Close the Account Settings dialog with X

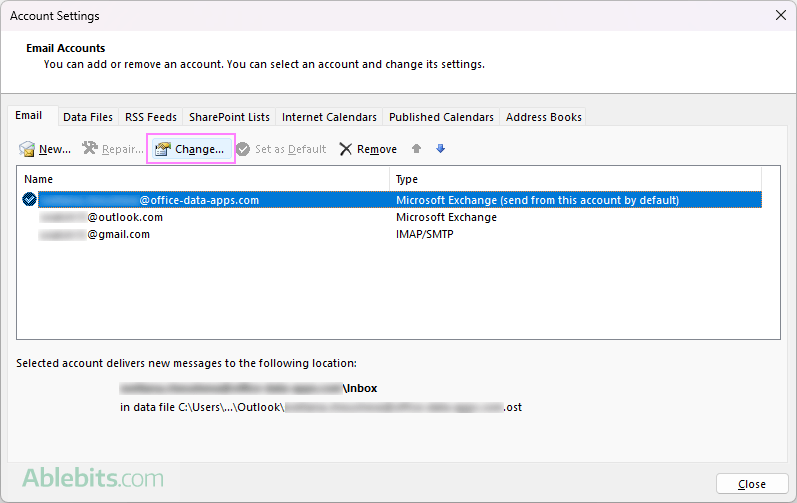(x=781, y=15)
